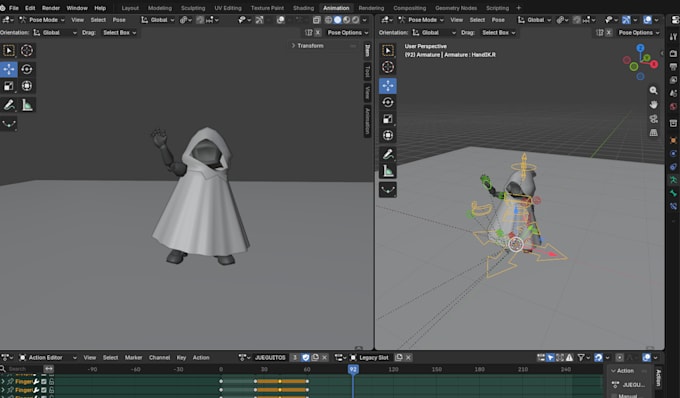Select the Select Box tool in right viewport
The width and height of the screenshot is (680, 398).
tap(388, 51)
